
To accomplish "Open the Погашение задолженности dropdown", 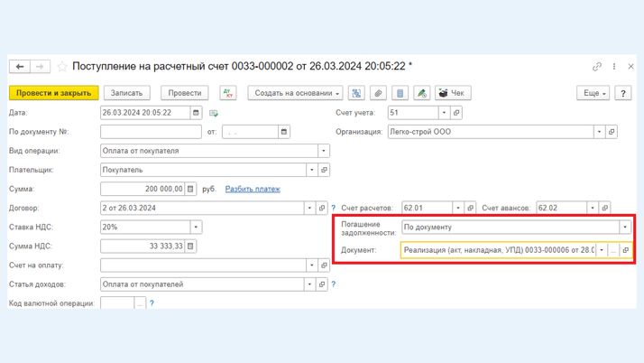I will (x=625, y=228).
